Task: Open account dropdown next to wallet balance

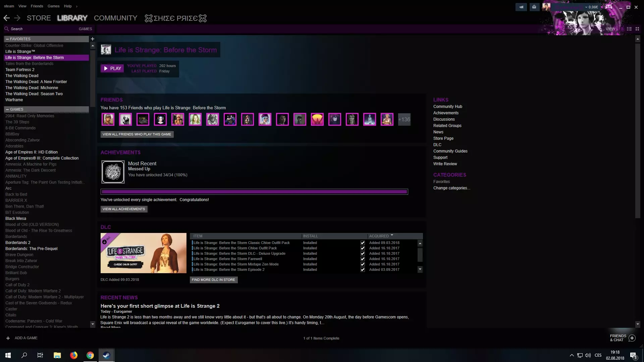Action: pyautogui.click(x=586, y=7)
